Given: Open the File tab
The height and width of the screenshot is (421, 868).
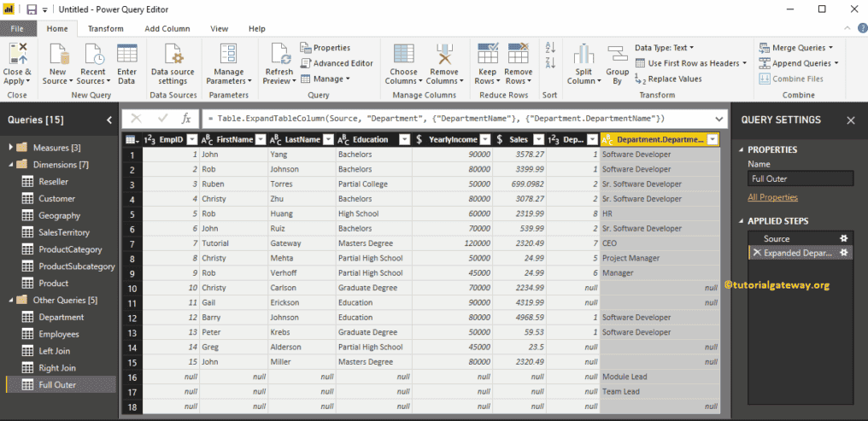Looking at the screenshot, I should pos(17,29).
